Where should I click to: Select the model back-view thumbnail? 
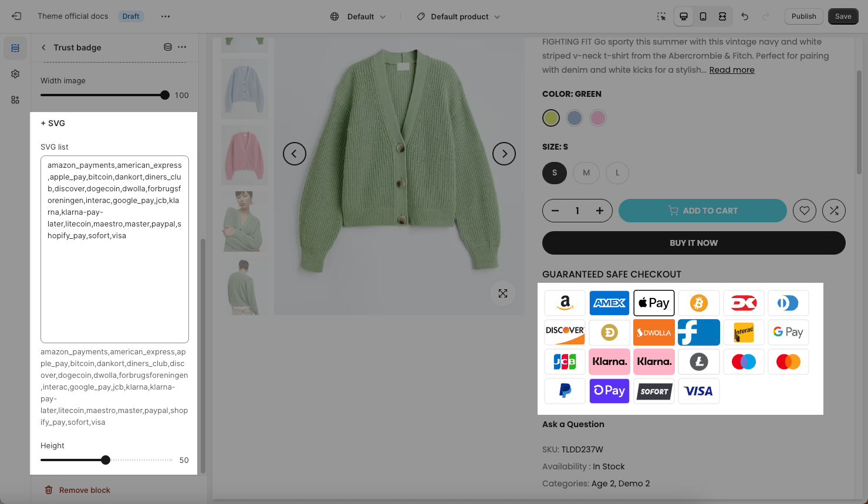[x=245, y=287]
